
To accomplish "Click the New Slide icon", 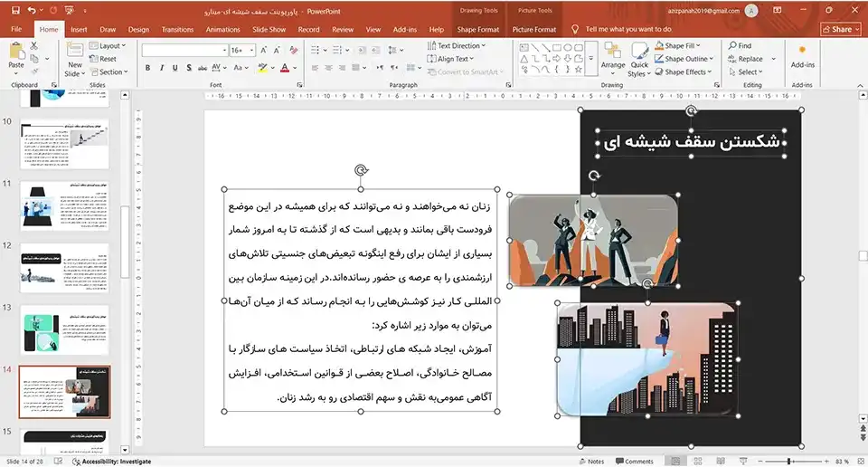I will click(75, 51).
